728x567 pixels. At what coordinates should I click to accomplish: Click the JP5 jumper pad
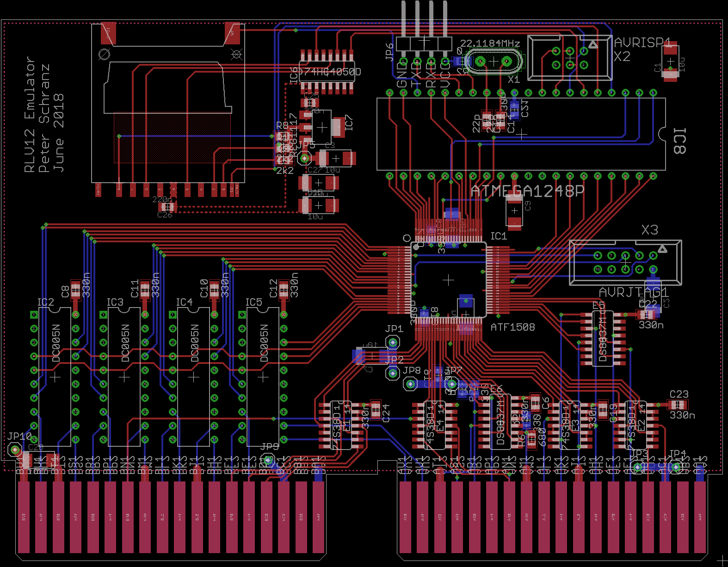point(304,159)
